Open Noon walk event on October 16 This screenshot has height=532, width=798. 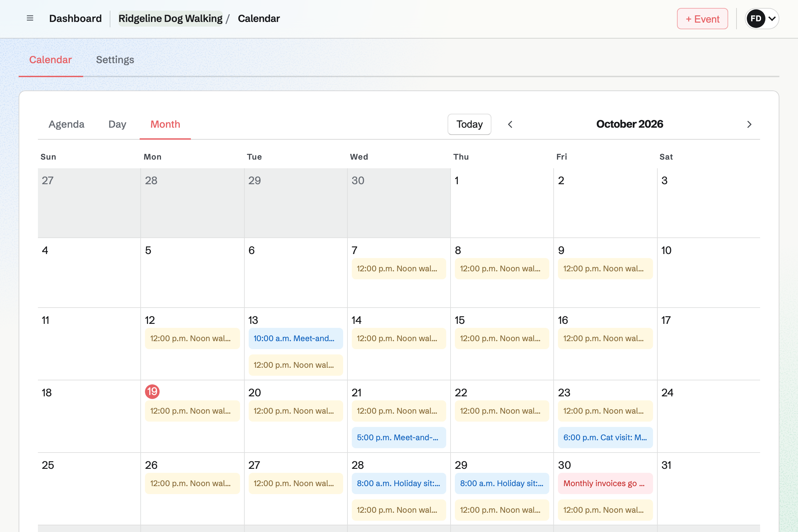point(605,338)
